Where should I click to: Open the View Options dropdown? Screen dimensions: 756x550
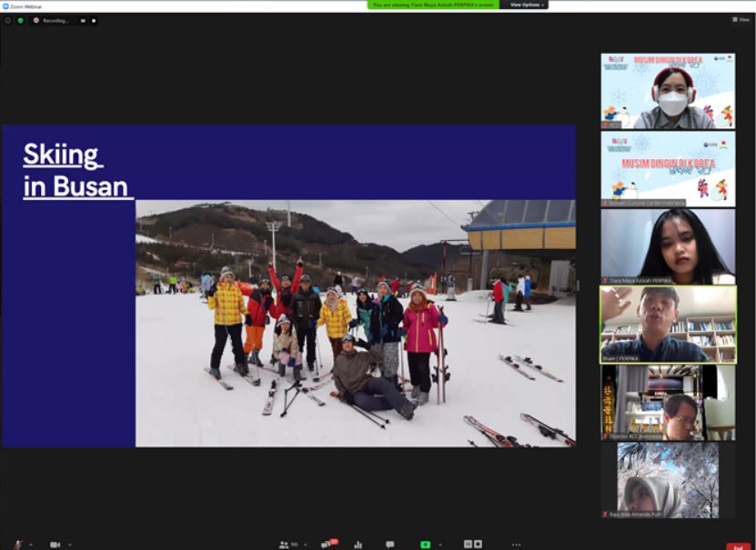[x=528, y=5]
